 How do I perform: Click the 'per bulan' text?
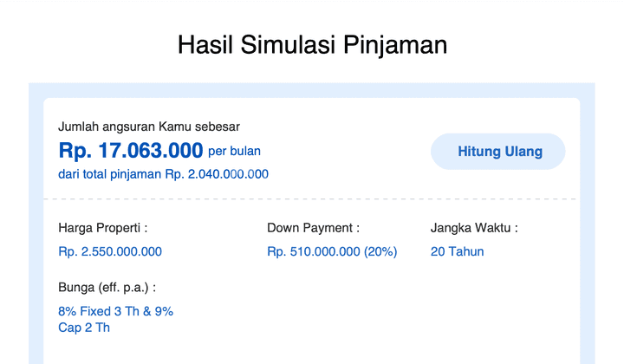pyautogui.click(x=234, y=151)
